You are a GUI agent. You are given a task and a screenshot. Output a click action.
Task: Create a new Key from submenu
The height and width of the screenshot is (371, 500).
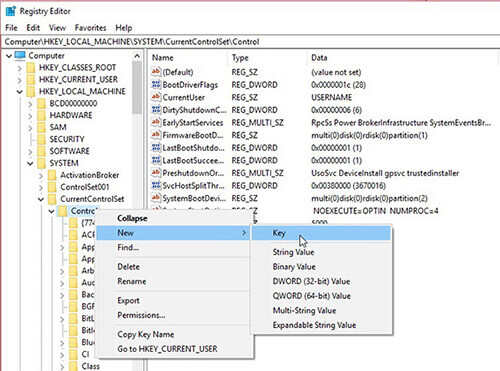pos(321,233)
